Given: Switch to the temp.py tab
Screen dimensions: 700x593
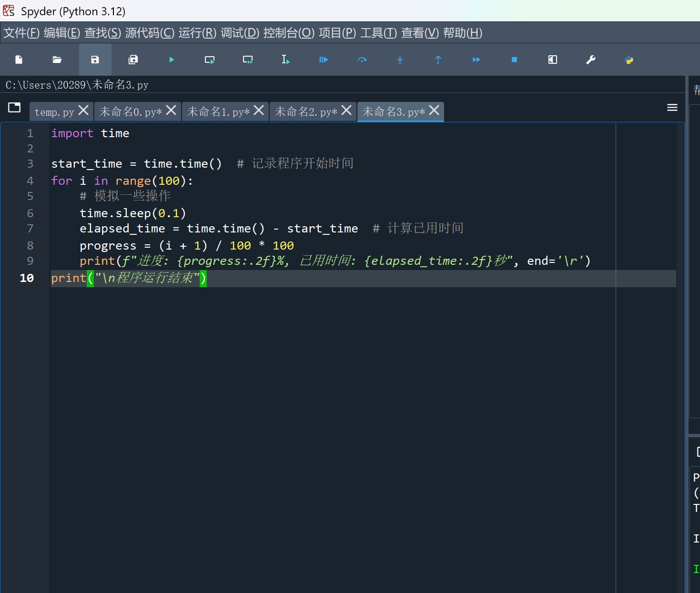Looking at the screenshot, I should point(54,112).
